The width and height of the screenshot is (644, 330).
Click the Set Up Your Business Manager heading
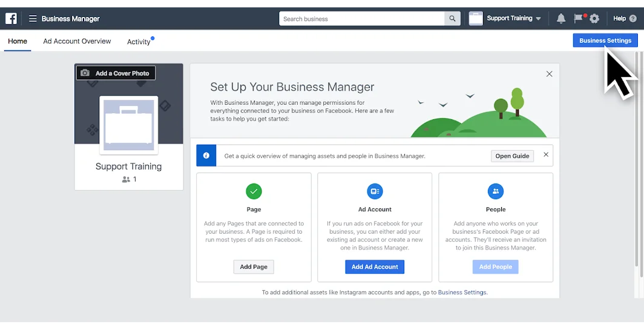[292, 87]
